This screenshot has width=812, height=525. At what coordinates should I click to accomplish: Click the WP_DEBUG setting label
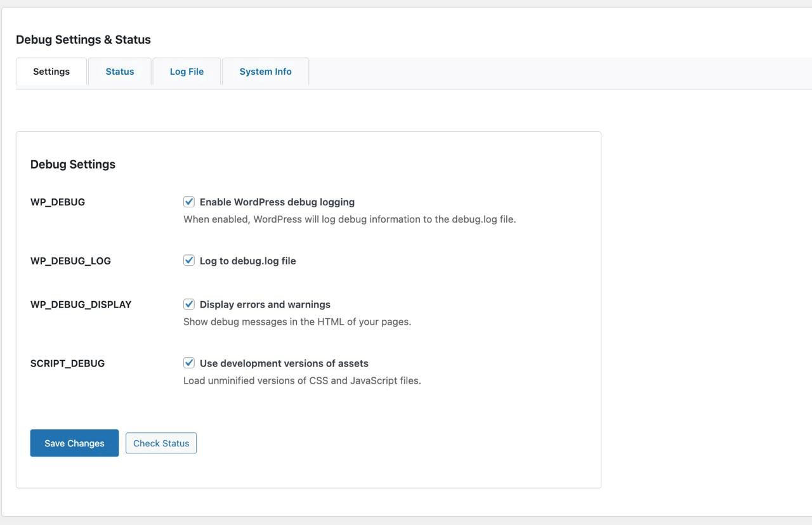pos(58,202)
